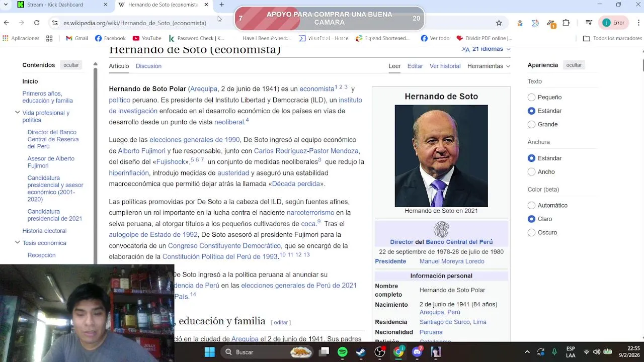
Task: Open the Editar tab
Action: pos(415,66)
